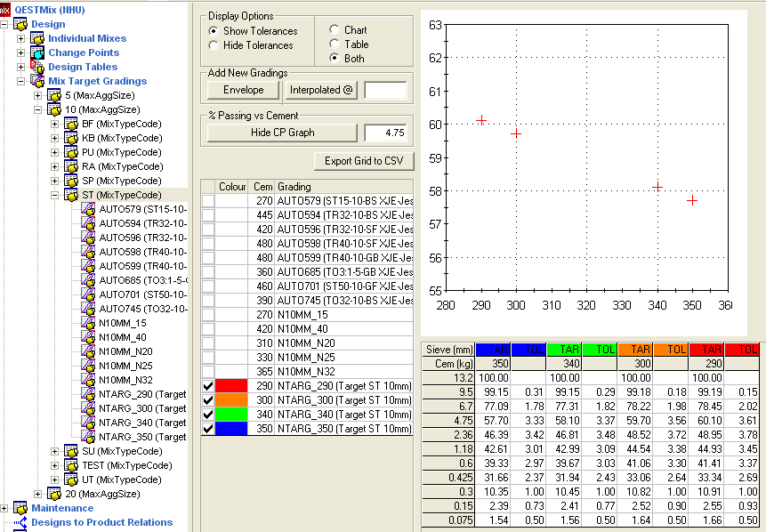Enable the N10MM_15 grading checkbox
The width and height of the screenshot is (766, 532).
click(208, 315)
